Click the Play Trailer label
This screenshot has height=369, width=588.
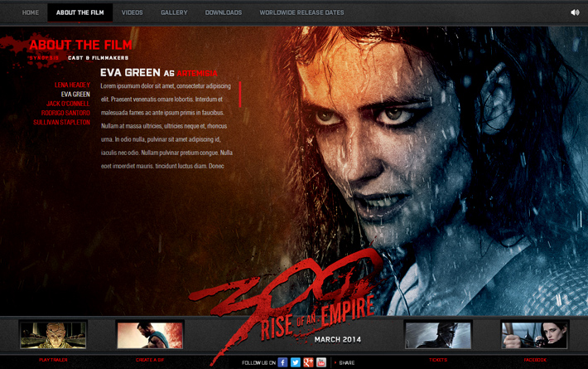click(x=53, y=360)
